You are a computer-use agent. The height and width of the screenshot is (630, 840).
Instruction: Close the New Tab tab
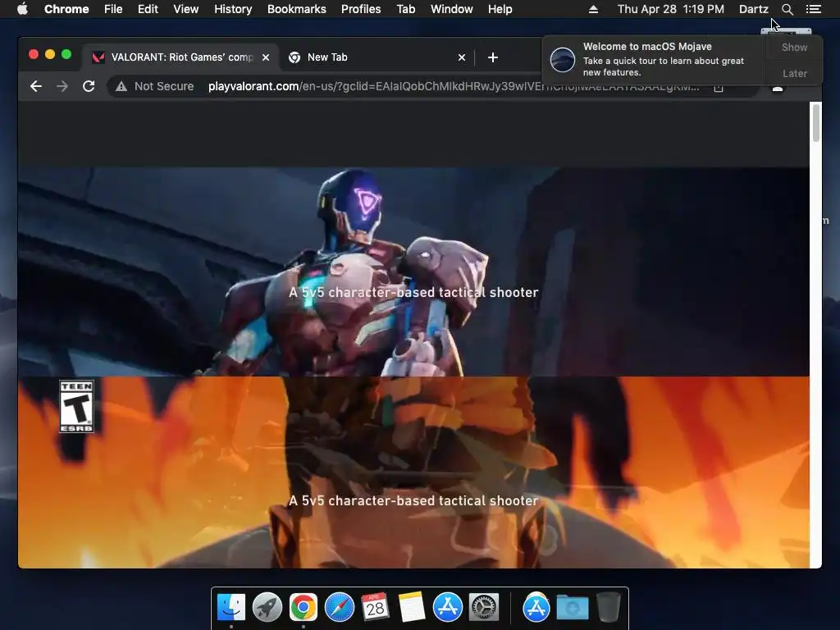coord(462,57)
